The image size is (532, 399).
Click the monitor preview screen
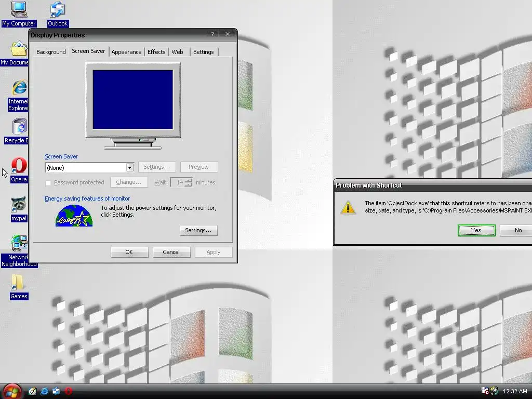point(132,99)
